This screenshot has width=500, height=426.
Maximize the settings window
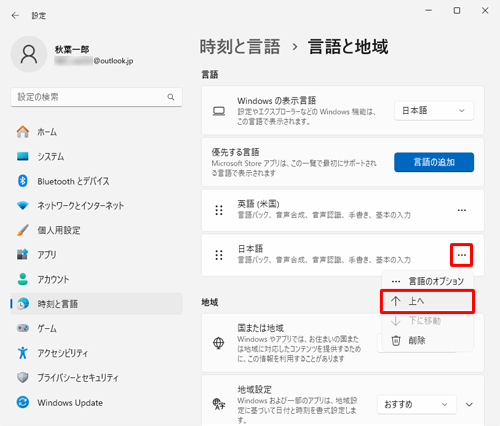[457, 11]
